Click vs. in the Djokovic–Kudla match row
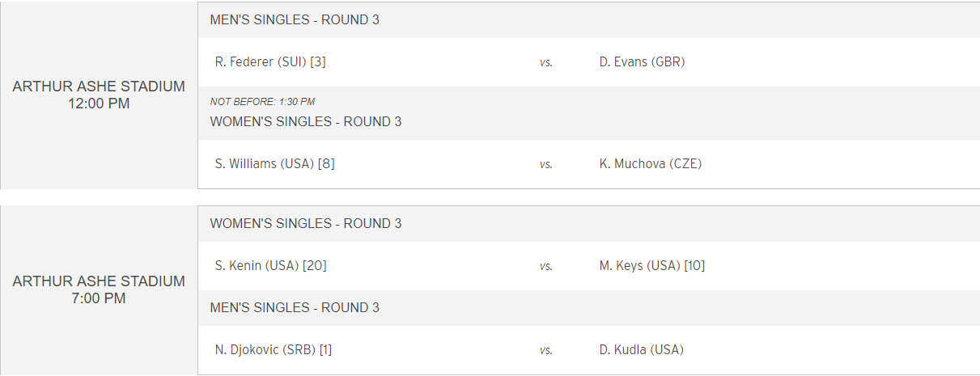This screenshot has width=980, height=376. click(546, 350)
